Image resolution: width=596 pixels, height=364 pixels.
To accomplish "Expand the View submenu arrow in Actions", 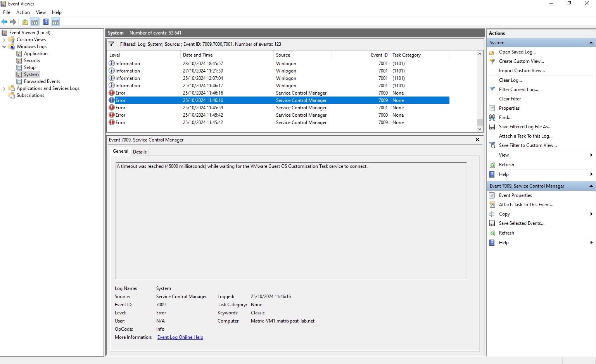I will (x=591, y=155).
